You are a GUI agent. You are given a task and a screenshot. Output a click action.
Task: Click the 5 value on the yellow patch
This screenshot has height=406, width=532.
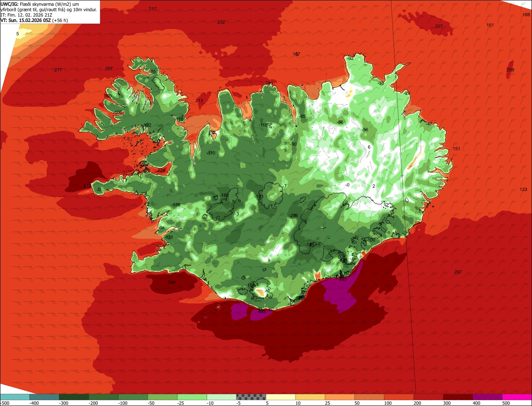click(17, 34)
